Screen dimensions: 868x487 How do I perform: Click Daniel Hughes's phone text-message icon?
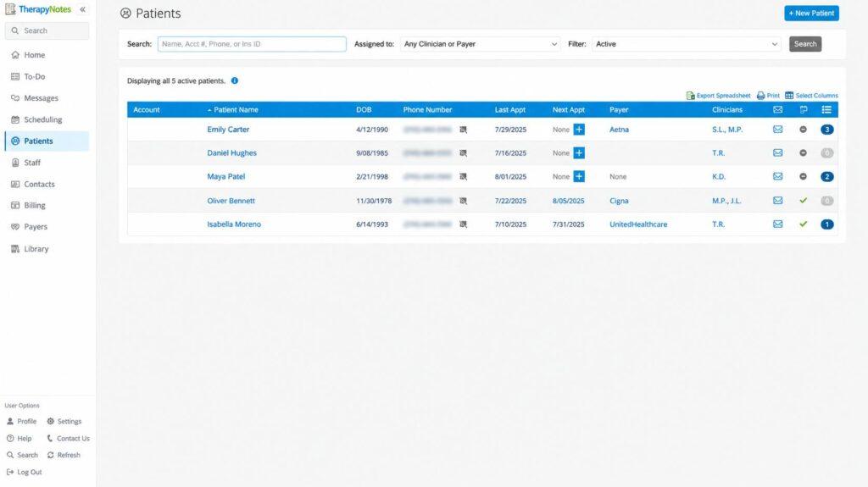[464, 153]
